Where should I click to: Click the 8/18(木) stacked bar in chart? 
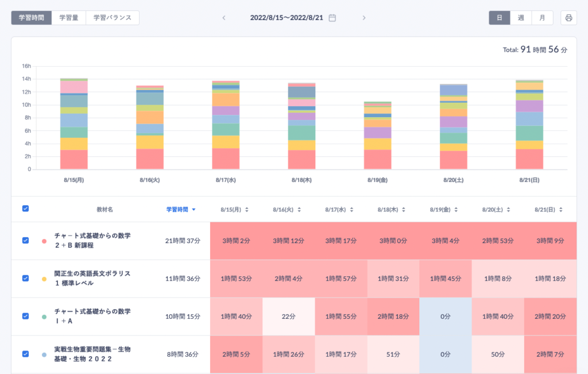pyautogui.click(x=301, y=126)
